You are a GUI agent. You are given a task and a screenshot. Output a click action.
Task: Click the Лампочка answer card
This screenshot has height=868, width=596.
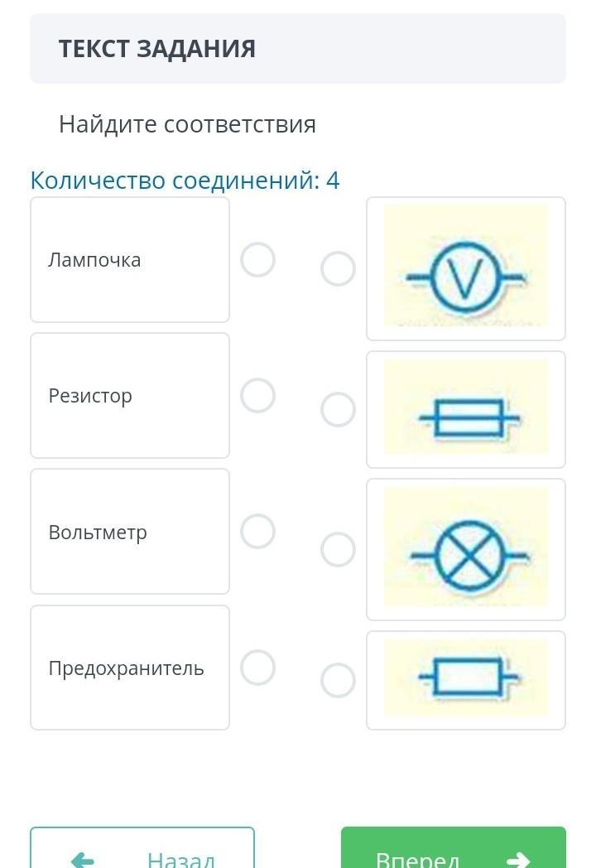tap(130, 259)
